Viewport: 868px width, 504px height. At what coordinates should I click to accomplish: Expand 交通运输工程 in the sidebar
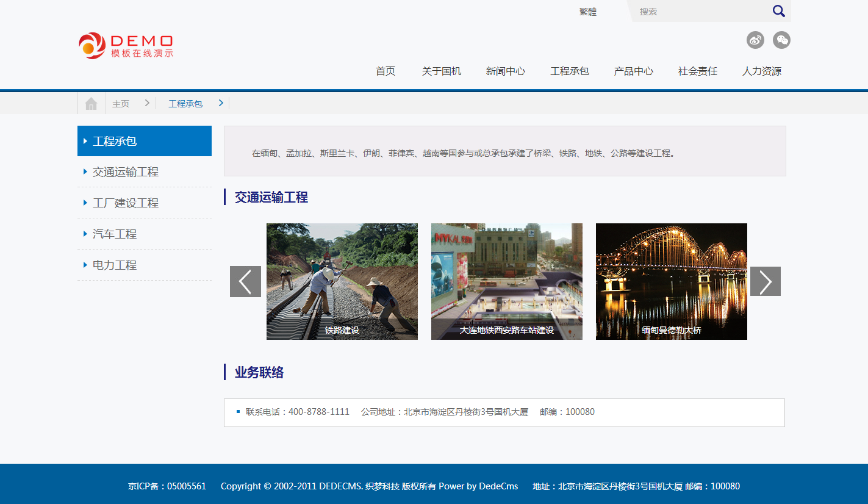coord(126,172)
